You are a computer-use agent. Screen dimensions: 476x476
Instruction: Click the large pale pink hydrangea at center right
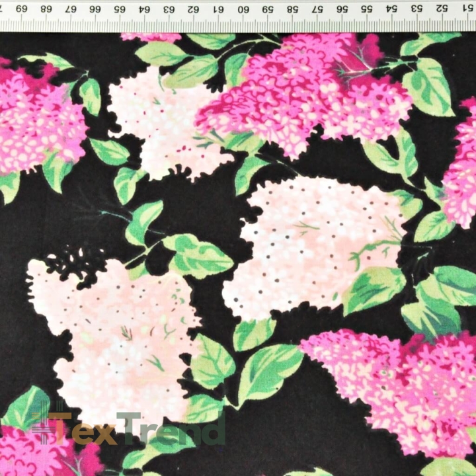pyautogui.click(x=314, y=246)
